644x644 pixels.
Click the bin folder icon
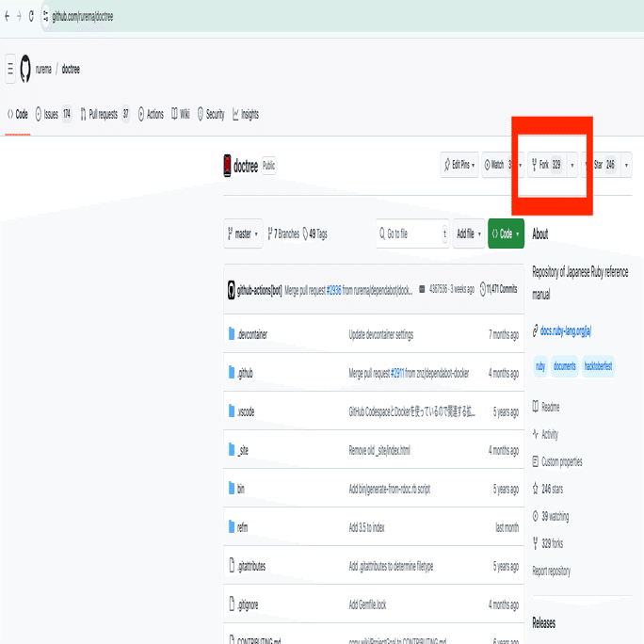[x=232, y=488]
